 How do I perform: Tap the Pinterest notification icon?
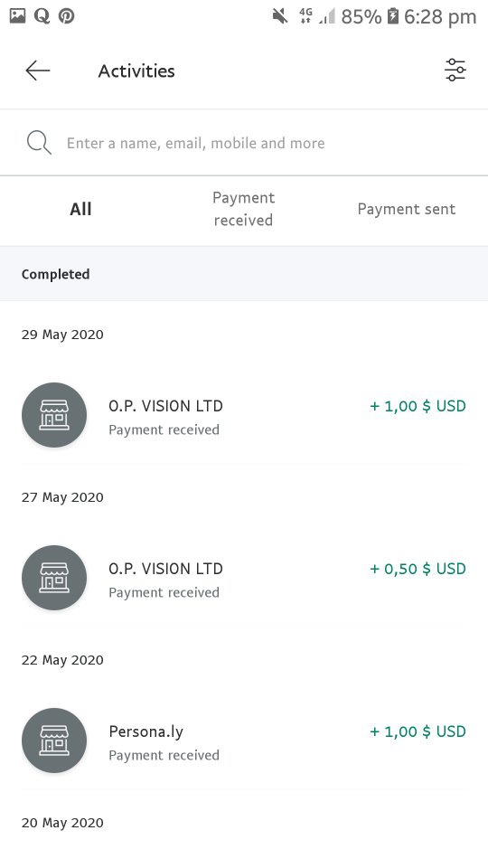click(67, 16)
